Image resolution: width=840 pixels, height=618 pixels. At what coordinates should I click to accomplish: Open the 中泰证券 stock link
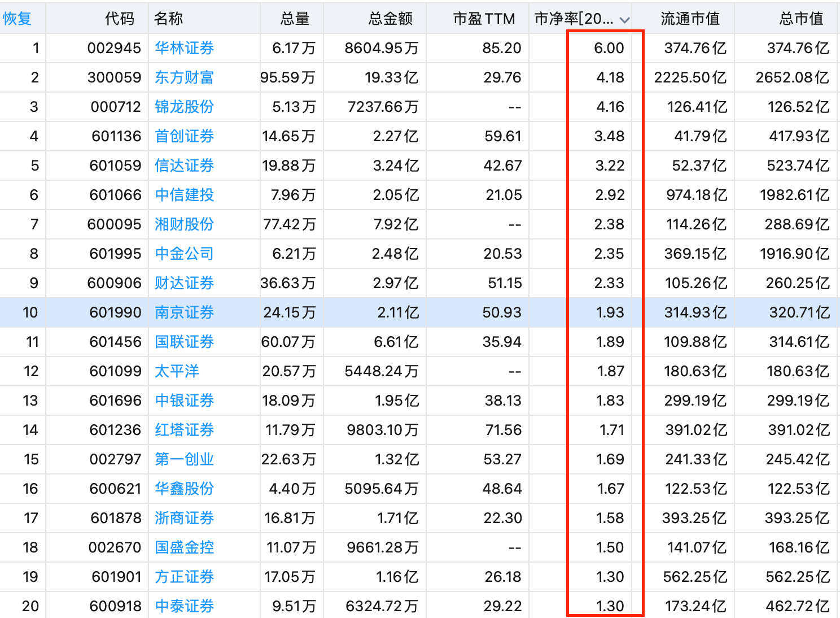(x=185, y=606)
